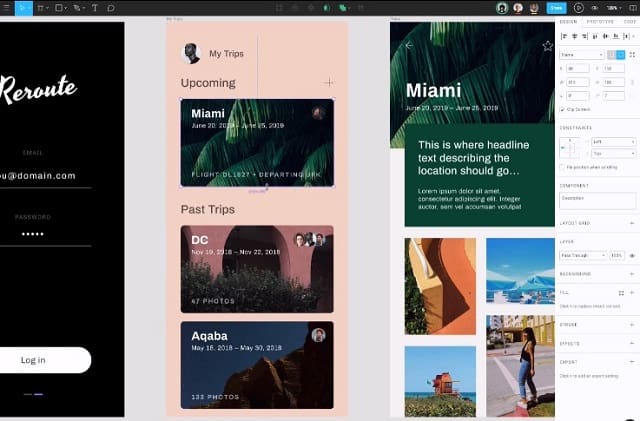Click the Align right icon
The width and height of the screenshot is (640, 421).
[585, 36]
